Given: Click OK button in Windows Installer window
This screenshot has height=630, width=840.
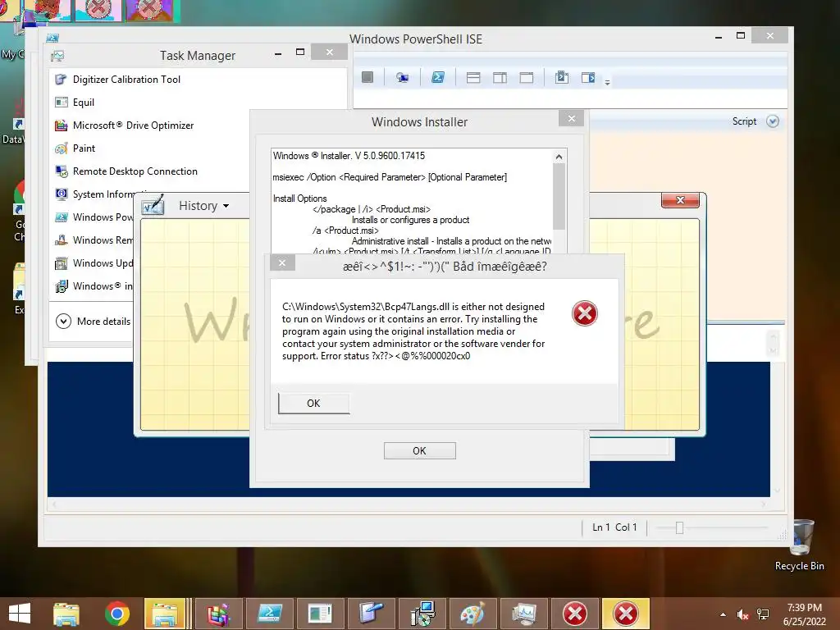Looking at the screenshot, I should (x=419, y=450).
